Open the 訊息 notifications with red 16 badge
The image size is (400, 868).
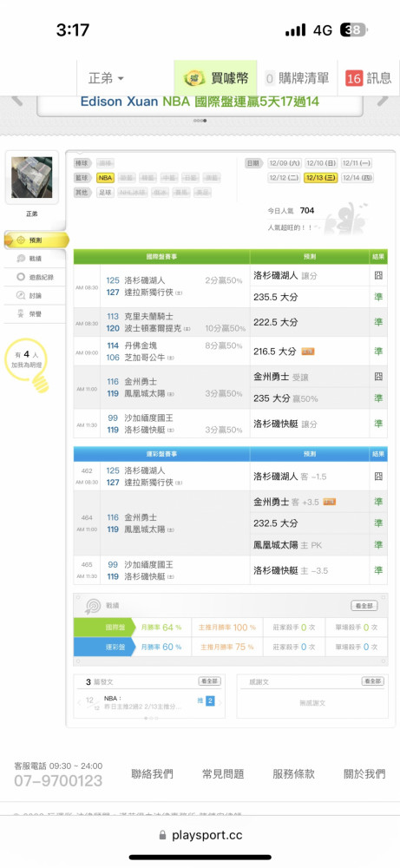369,78
